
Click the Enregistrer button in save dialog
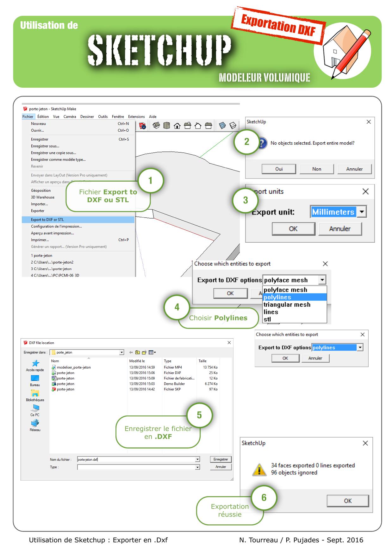[x=221, y=459]
